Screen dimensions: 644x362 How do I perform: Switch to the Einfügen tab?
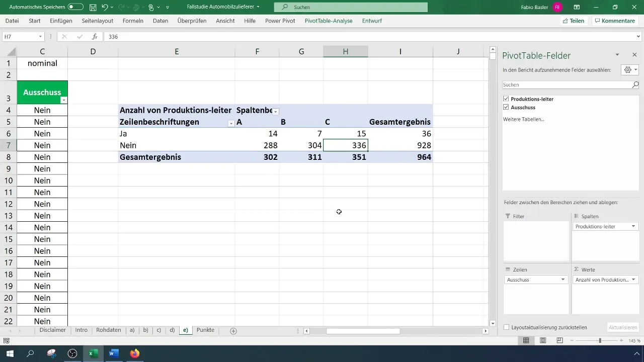(61, 21)
